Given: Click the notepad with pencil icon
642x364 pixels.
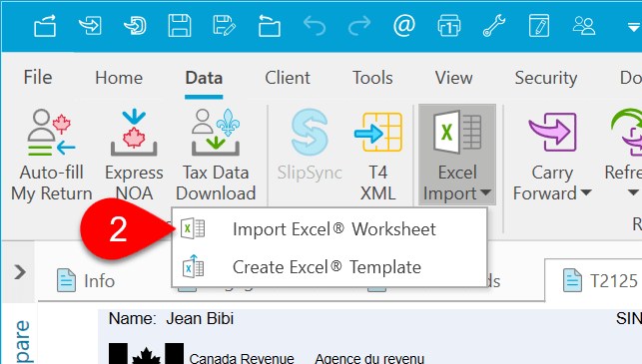Looking at the screenshot, I should coord(539,26).
